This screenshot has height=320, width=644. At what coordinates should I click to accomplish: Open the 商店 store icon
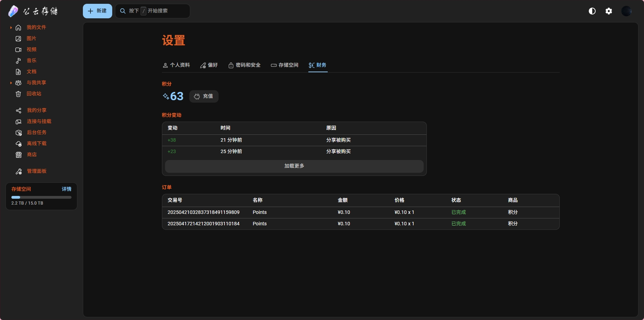pyautogui.click(x=19, y=155)
